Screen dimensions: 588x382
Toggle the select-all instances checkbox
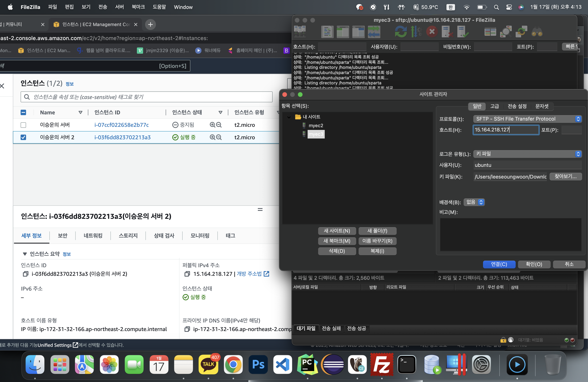click(23, 112)
